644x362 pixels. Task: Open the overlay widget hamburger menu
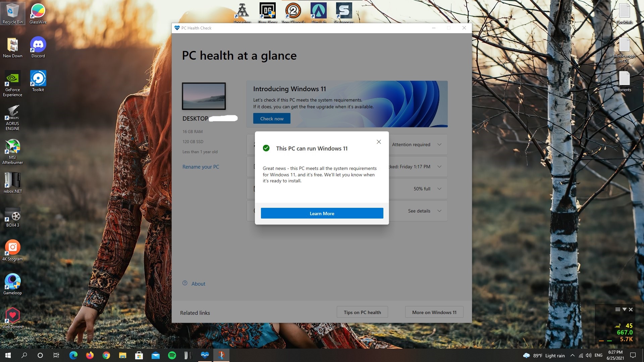click(x=618, y=309)
